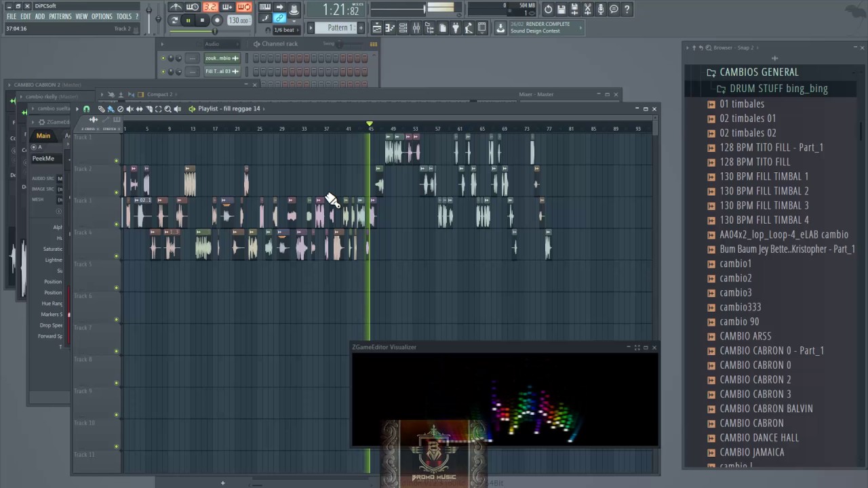868x488 pixels.
Task: Open the Z-CROSS mode dropdown
Action: coord(90,129)
